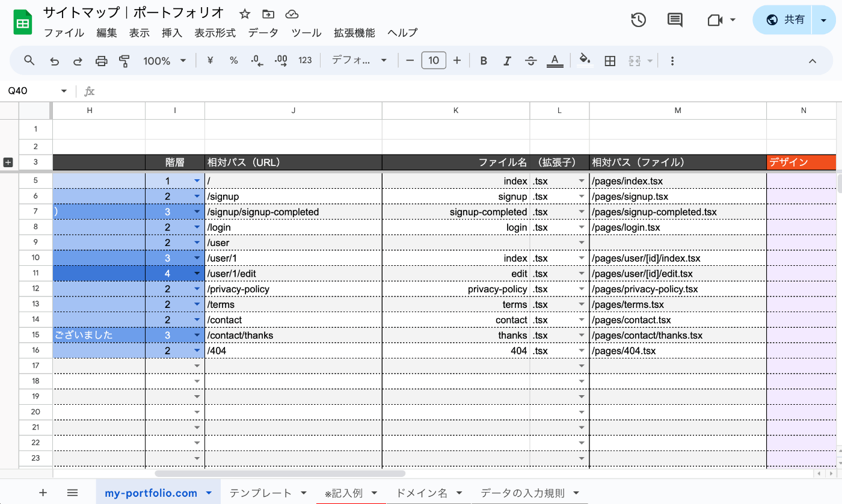Image resolution: width=842 pixels, height=504 pixels.
Task: Open the ファイル menu
Action: click(x=64, y=33)
